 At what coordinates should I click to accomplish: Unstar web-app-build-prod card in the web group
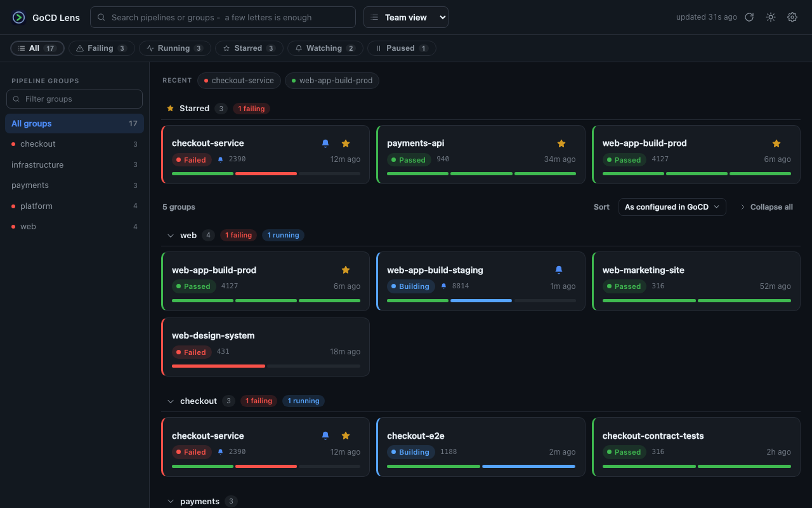coord(346,270)
